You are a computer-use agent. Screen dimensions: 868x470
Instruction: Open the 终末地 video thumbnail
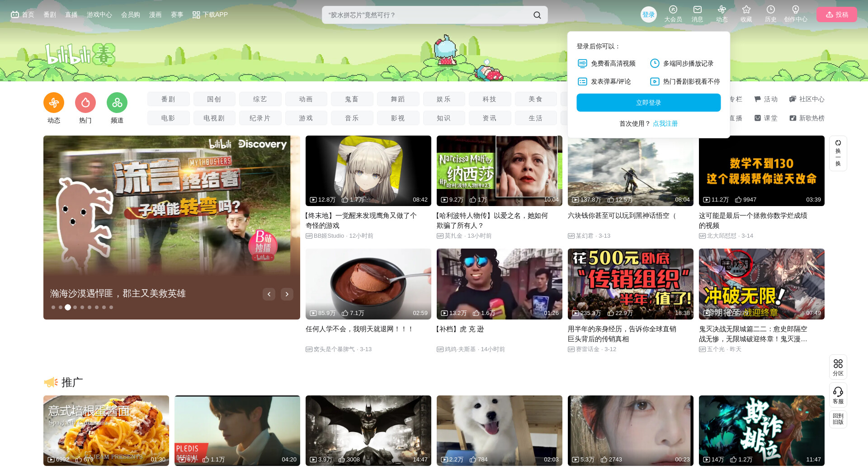click(368, 171)
